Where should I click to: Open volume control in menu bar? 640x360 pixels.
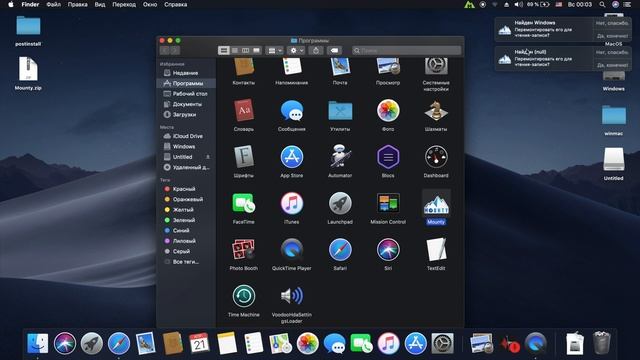point(518,4)
